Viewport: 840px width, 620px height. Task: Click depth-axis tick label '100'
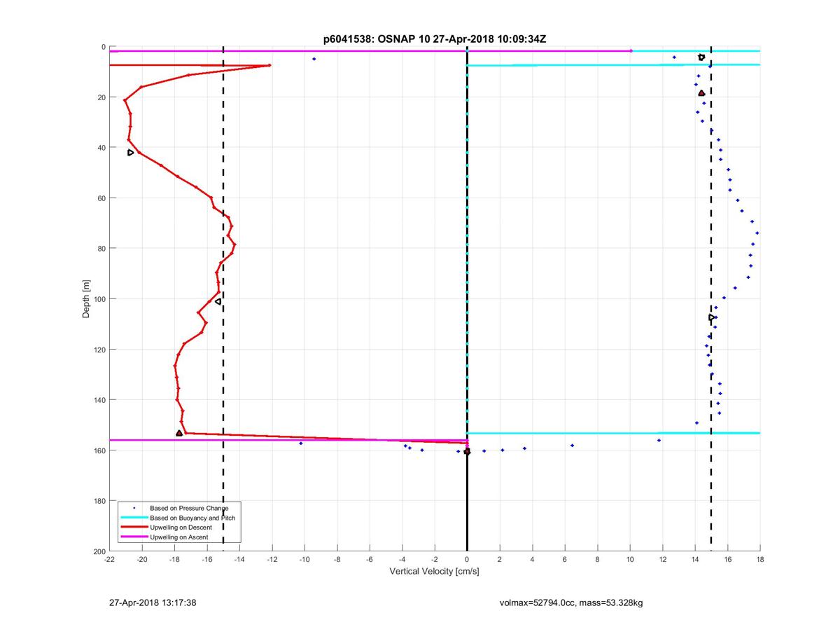(x=99, y=299)
